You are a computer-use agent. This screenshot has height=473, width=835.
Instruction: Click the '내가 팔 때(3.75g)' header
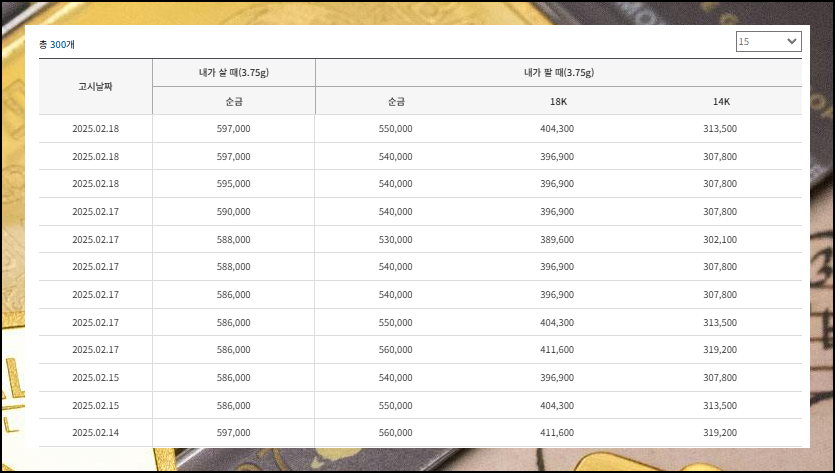click(x=559, y=72)
